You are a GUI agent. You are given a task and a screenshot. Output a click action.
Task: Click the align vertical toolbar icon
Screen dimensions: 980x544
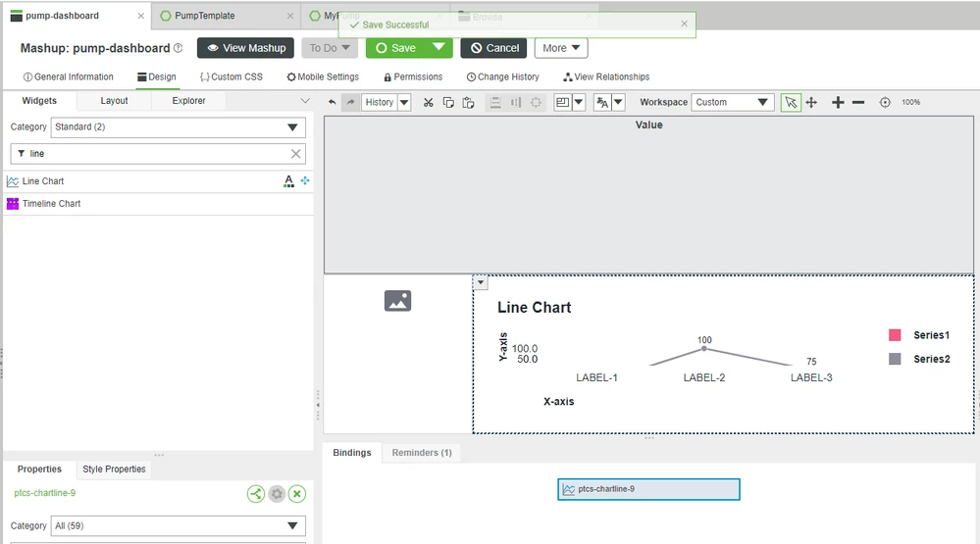click(495, 103)
